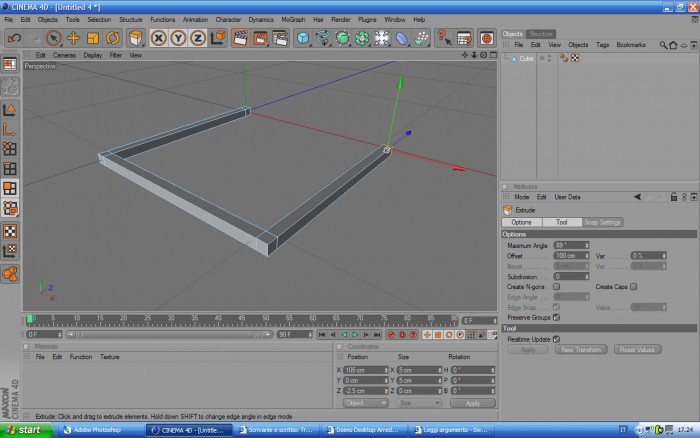The image size is (700, 438).
Task: Click the timeline at frame 45
Action: (242, 319)
